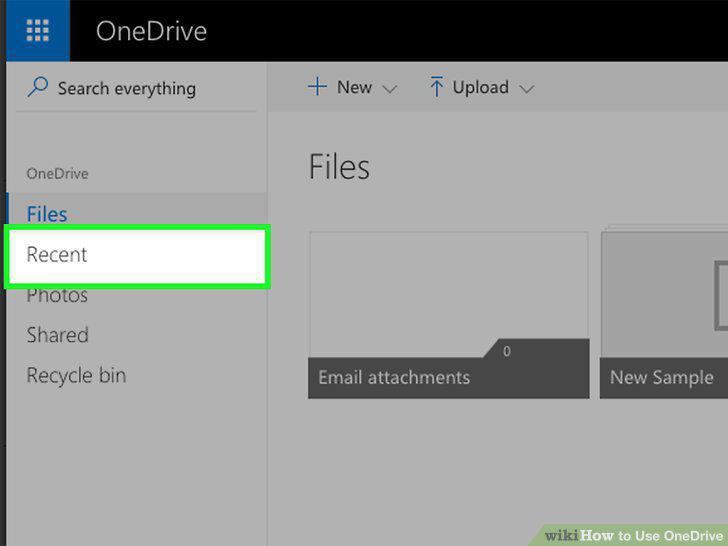Open Recent in the sidebar
Viewport: 728px width, 546px height.
(137, 256)
